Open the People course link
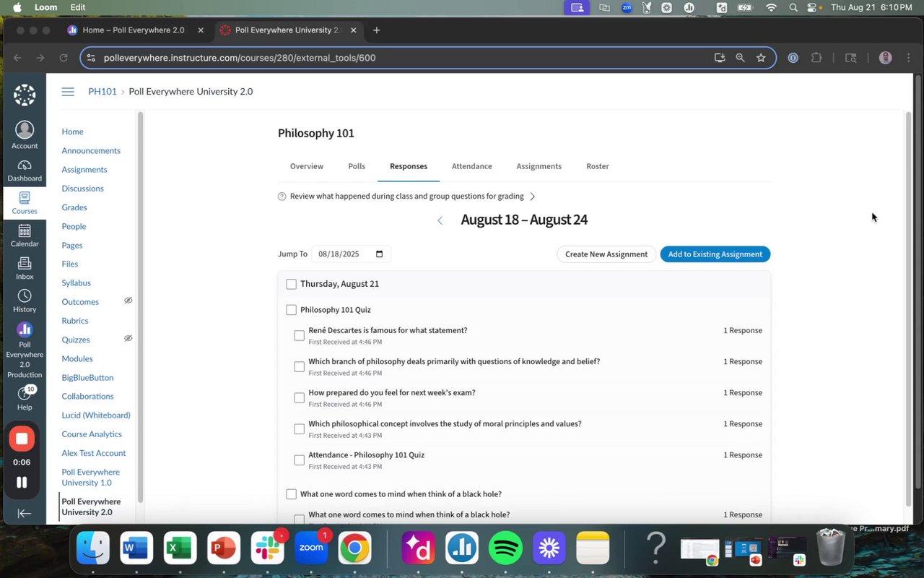This screenshot has width=924, height=578. [x=74, y=226]
